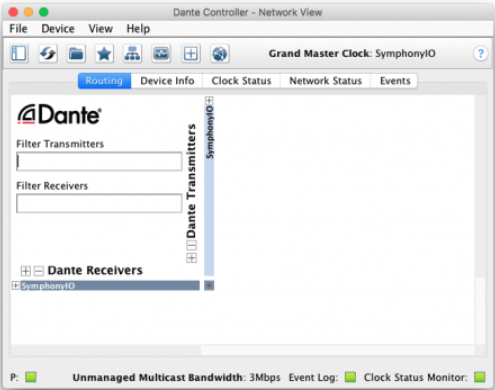This screenshot has width=495, height=390.
Task: Expand all Dante Transmitters
Action: [191, 258]
